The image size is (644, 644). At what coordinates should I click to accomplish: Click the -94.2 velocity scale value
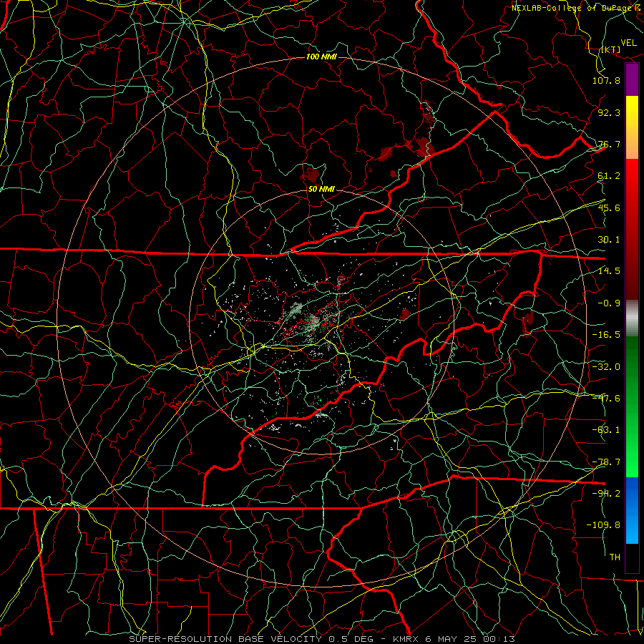[x=606, y=493]
